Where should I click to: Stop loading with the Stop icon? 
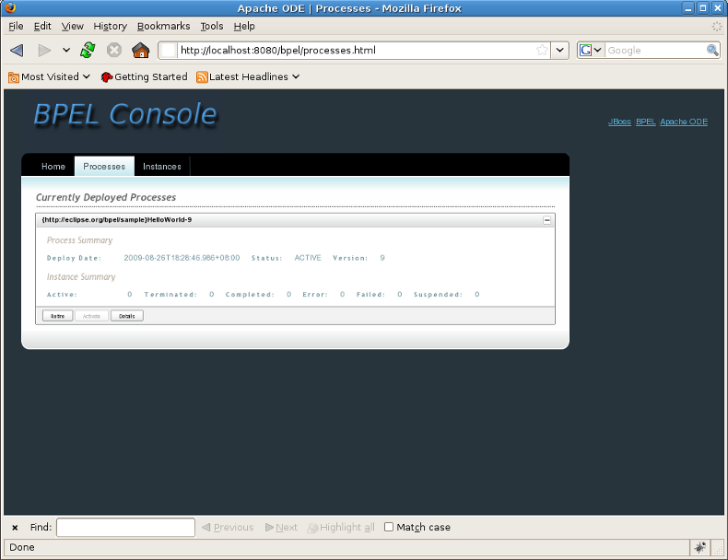(x=113, y=50)
